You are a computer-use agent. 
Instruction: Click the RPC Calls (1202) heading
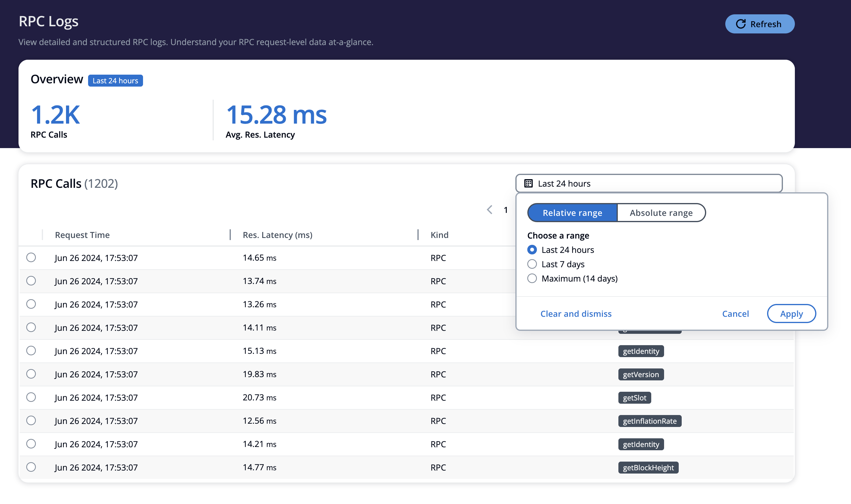point(74,183)
